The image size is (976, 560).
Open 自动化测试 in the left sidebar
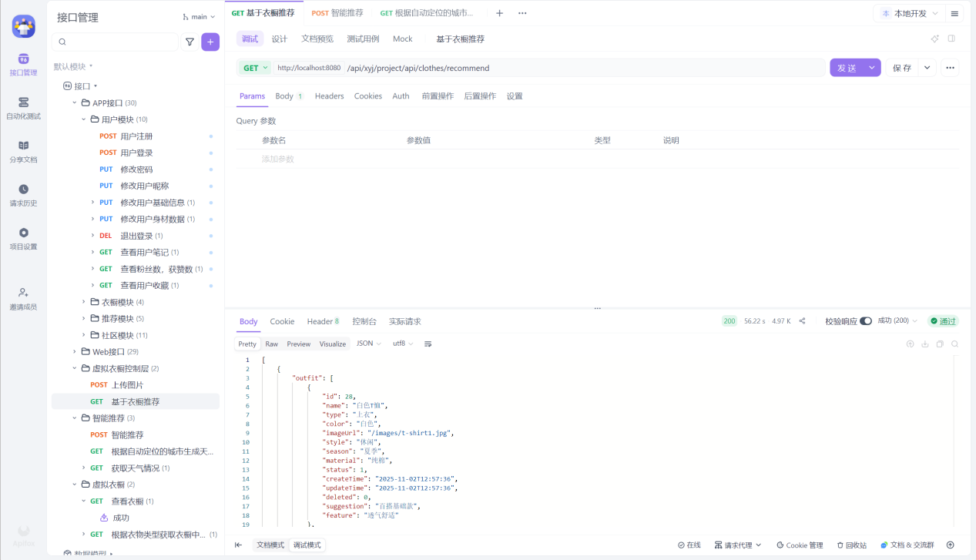pos(23,108)
